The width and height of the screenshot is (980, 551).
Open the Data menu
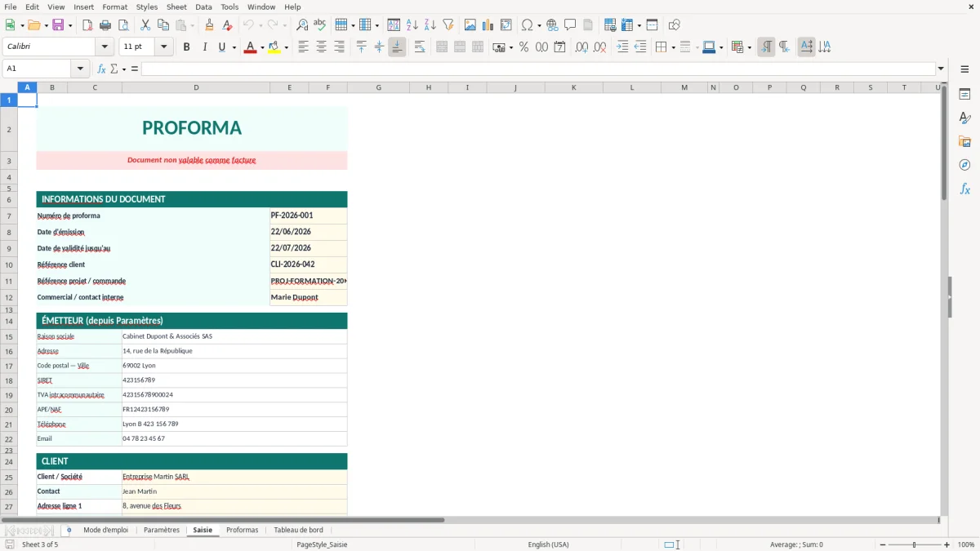pos(203,7)
